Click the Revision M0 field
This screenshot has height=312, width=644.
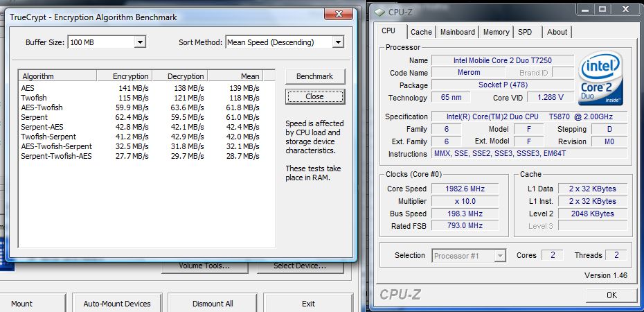(x=609, y=141)
